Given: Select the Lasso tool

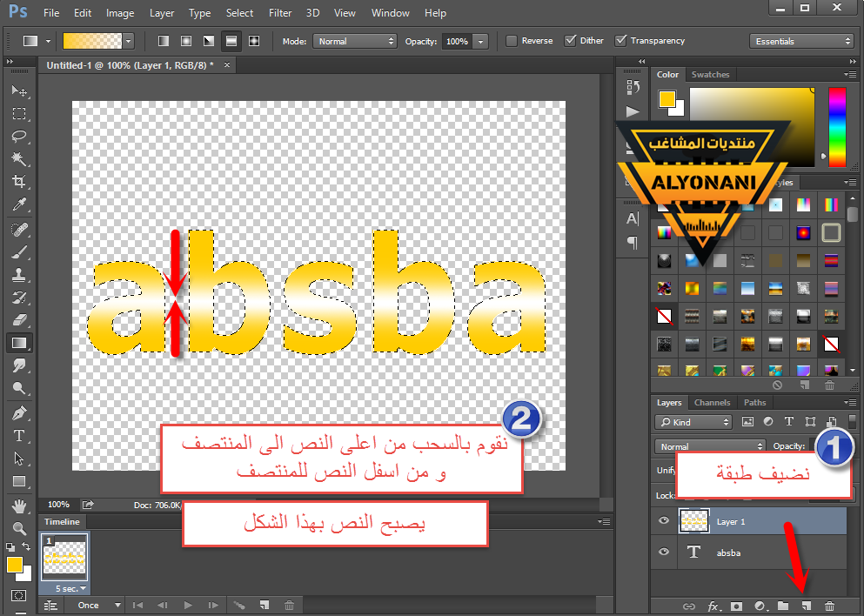Looking at the screenshot, I should (19, 137).
